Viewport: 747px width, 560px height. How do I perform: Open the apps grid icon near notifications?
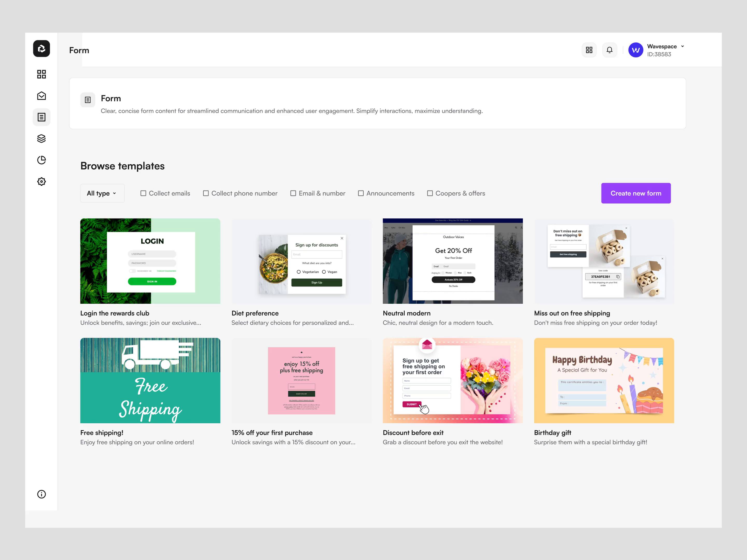(x=589, y=50)
